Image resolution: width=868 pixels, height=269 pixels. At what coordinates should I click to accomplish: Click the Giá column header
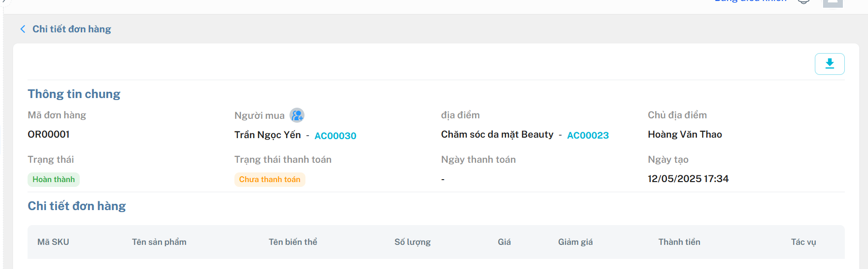504,242
